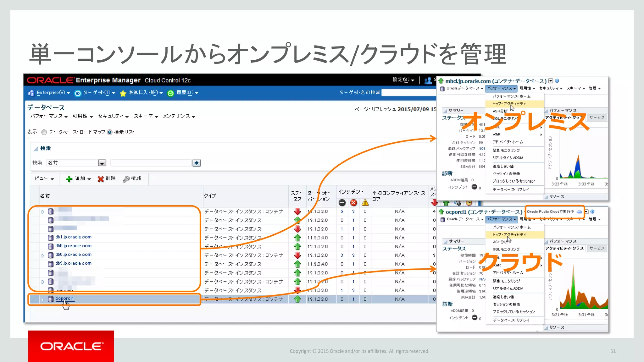644x362 pixels.
Task: Collapse サマリー section in mbcl panel
Action: (x=445, y=111)
